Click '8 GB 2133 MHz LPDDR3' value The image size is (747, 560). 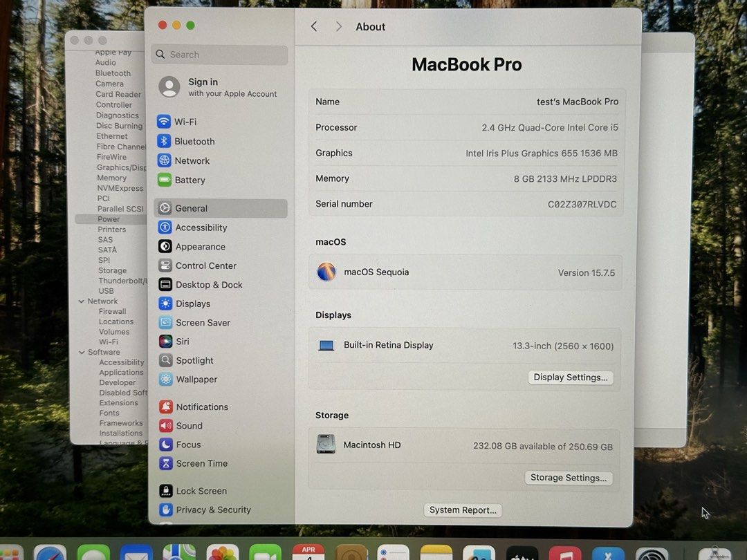click(565, 179)
